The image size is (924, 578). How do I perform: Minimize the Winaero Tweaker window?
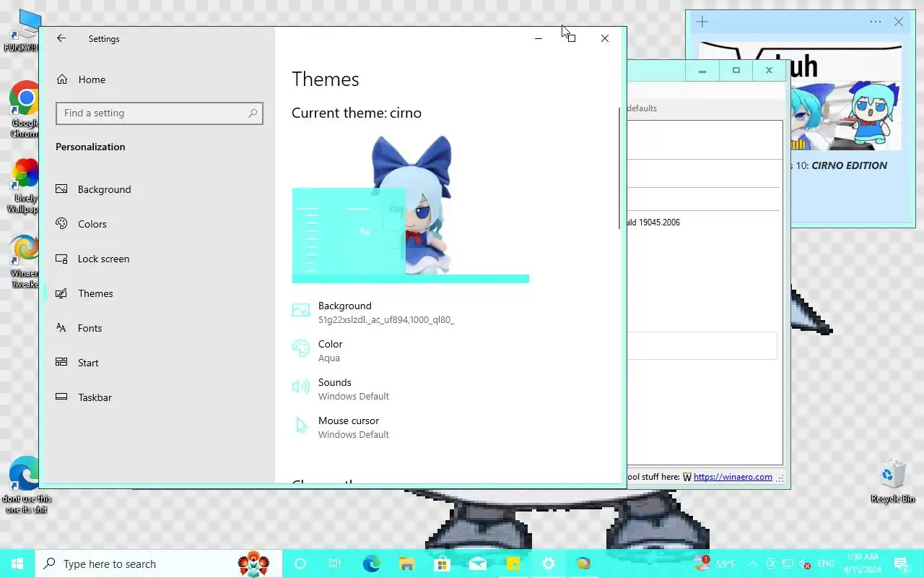tap(702, 71)
